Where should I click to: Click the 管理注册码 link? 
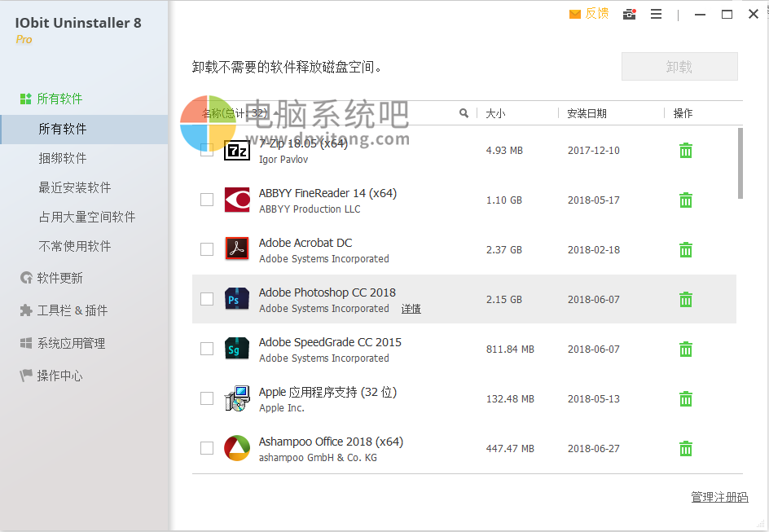point(719,496)
